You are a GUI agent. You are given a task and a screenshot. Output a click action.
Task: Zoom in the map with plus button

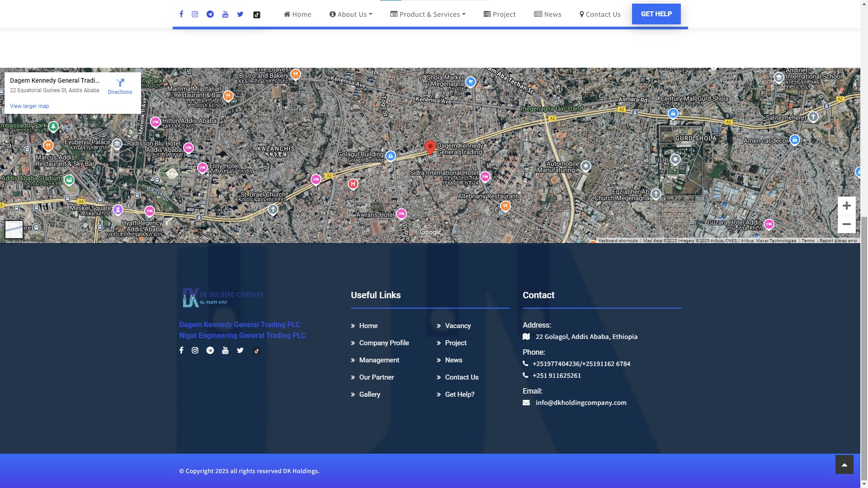coord(846,206)
